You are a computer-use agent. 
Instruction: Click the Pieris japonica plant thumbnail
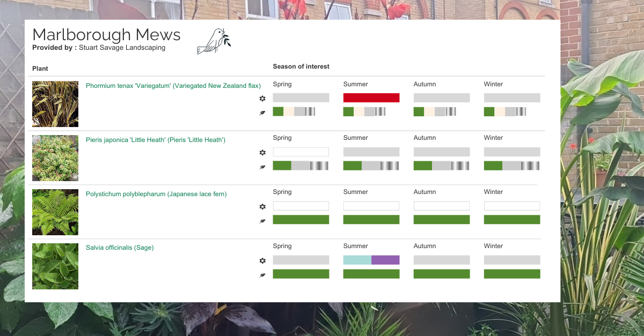click(x=55, y=158)
